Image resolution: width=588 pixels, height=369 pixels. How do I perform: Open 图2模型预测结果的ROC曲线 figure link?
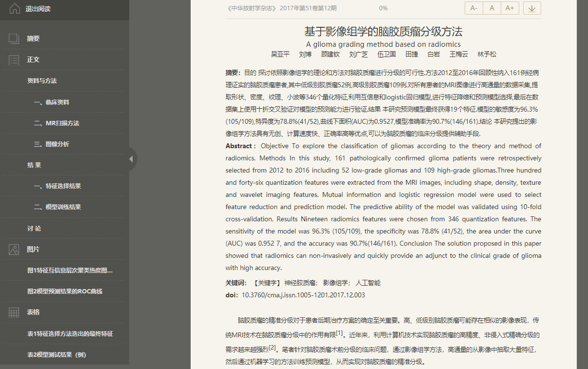65,291
